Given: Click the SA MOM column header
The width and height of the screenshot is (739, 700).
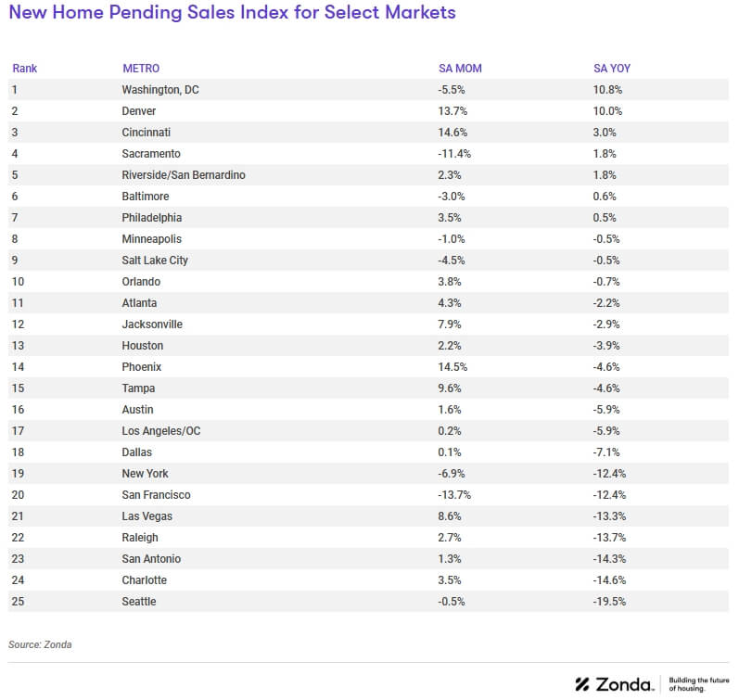Looking at the screenshot, I should click(x=460, y=69).
